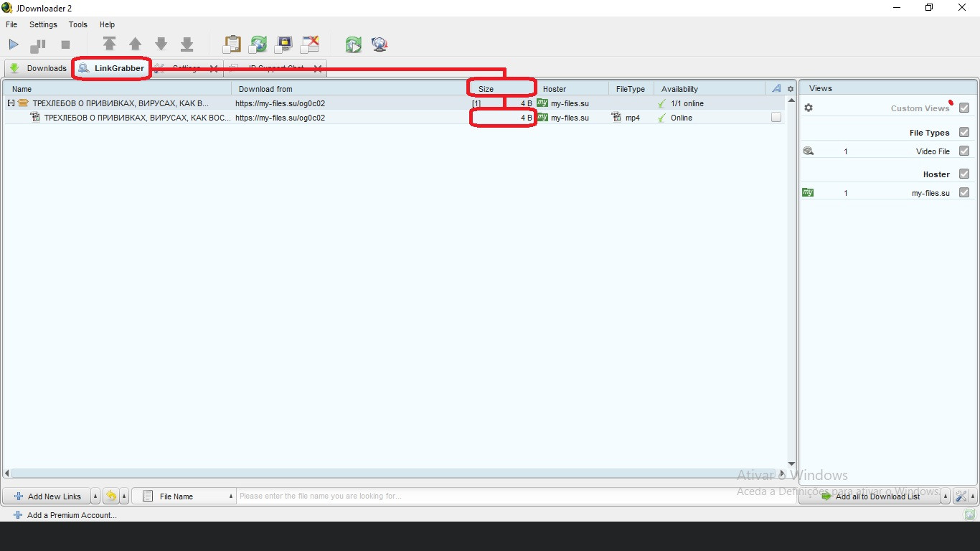Click the status icon in bottom-right corner
This screenshot has width=980, height=551.
click(970, 514)
